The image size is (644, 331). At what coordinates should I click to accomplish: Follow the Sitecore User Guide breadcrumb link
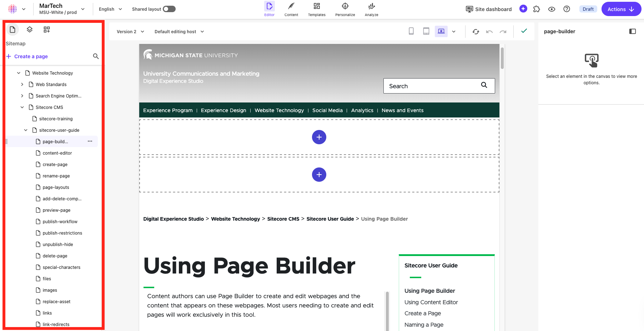click(330, 219)
